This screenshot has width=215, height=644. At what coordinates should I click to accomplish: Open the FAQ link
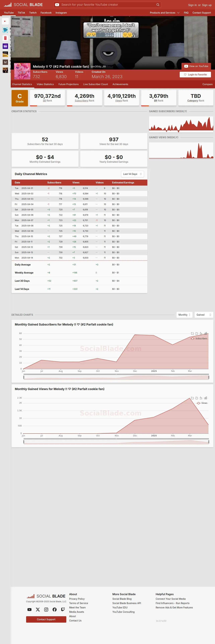[186, 13]
